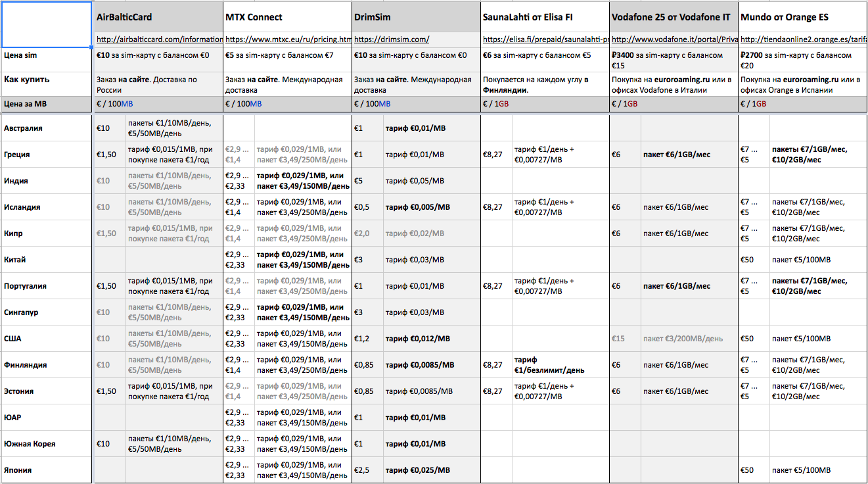Click the Финляндия row label

(x=46, y=365)
